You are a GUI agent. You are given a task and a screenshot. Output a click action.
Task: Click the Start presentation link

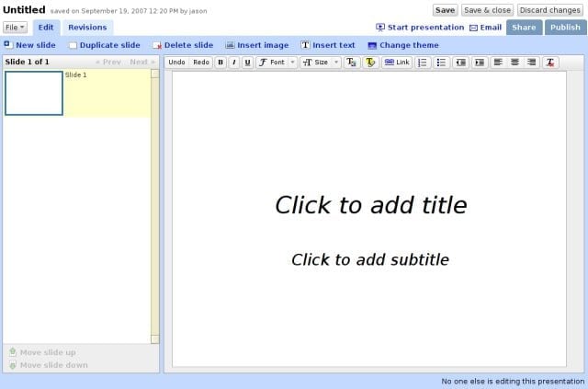[x=425, y=28]
